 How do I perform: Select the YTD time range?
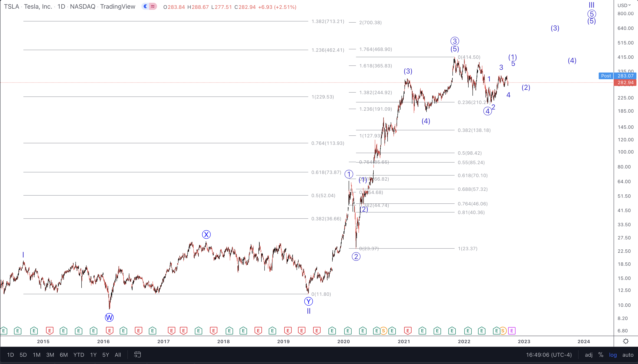pos(79,355)
